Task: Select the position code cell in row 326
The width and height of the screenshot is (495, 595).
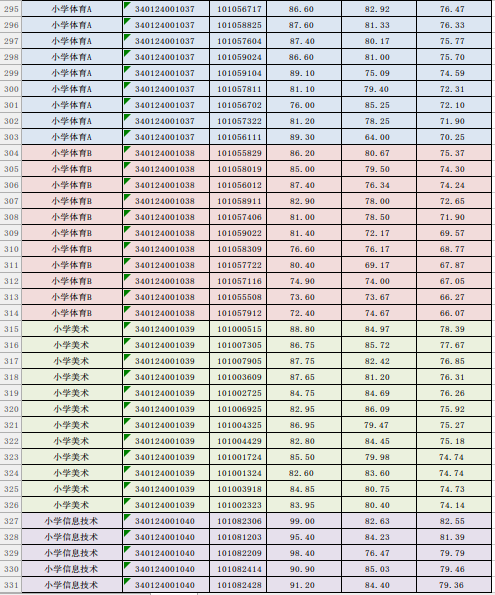Action: 166,505
